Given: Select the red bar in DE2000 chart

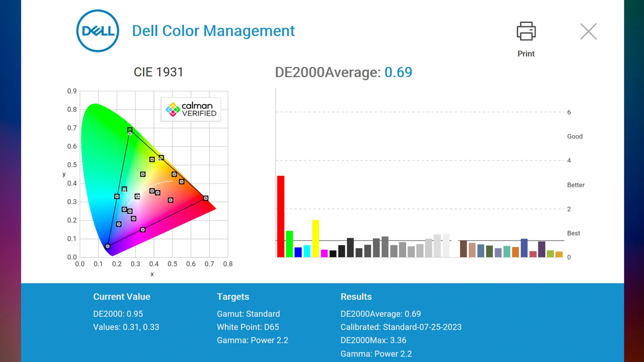Looking at the screenshot, I should [281, 216].
